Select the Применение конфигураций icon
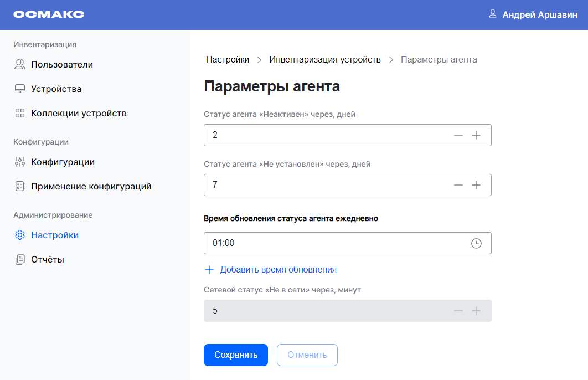This screenshot has height=380, width=588. (x=20, y=186)
